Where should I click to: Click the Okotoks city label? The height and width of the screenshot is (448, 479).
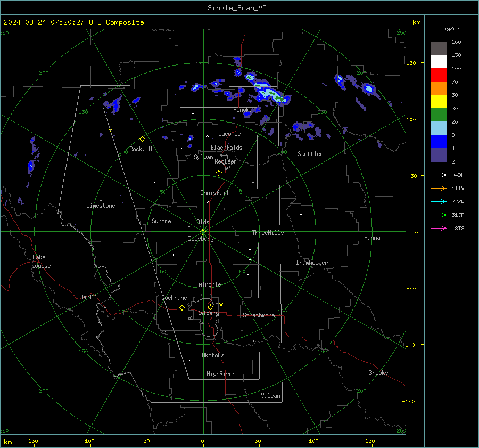[213, 355]
